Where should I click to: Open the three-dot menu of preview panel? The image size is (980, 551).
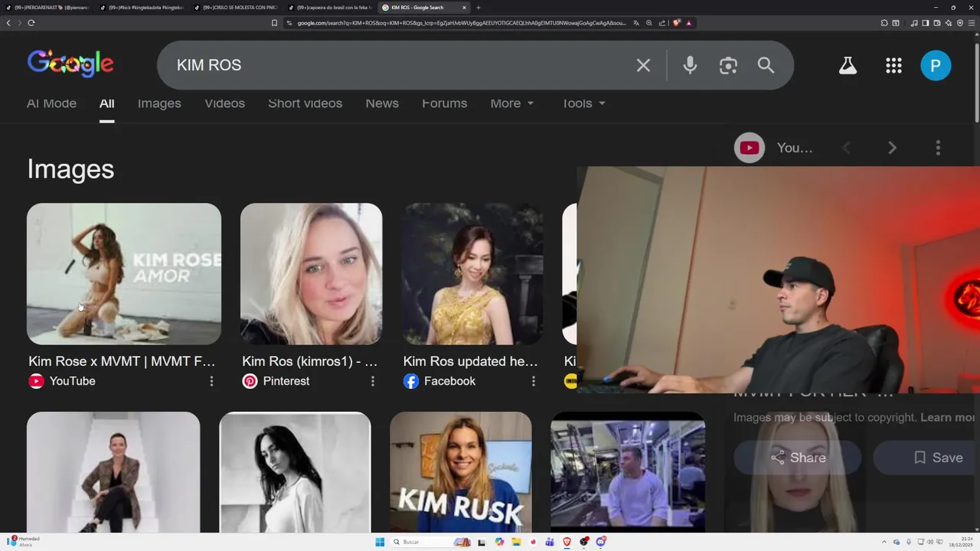[x=938, y=148]
